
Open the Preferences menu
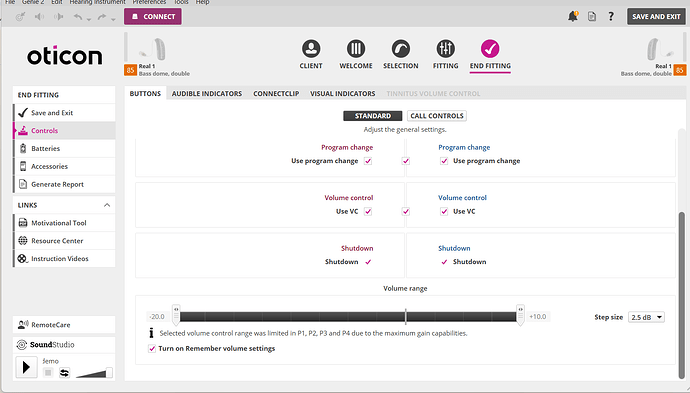coord(149,2)
